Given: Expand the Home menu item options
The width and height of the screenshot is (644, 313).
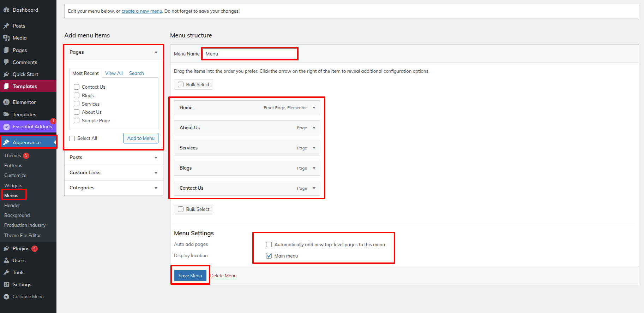Looking at the screenshot, I should pyautogui.click(x=314, y=108).
